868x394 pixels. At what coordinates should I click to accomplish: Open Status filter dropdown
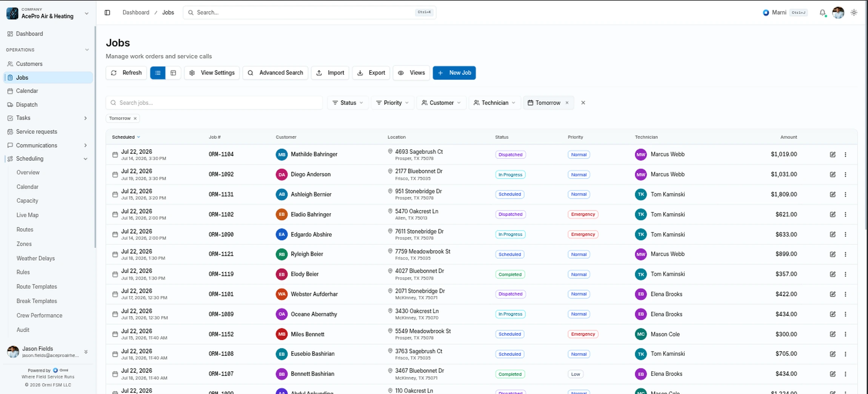click(x=348, y=103)
